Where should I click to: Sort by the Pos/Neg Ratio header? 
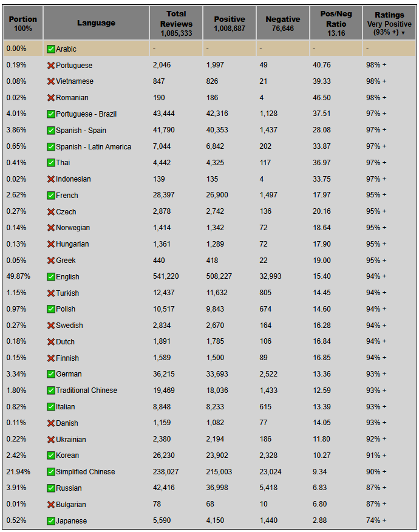click(336, 23)
